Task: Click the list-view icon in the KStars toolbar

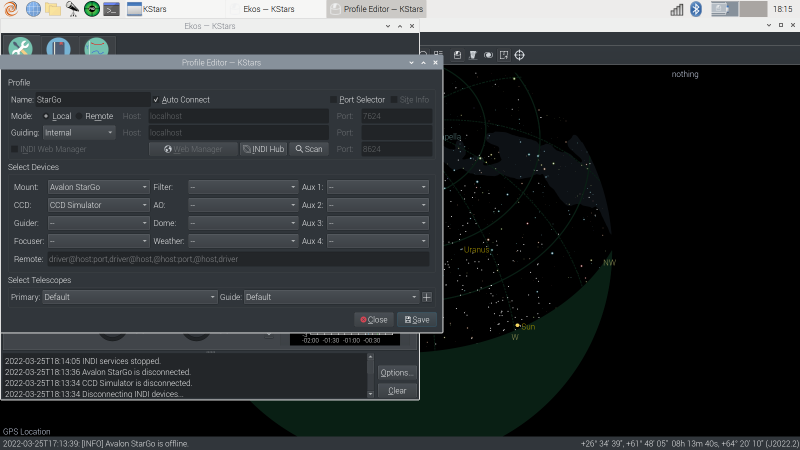Action: (x=438, y=55)
